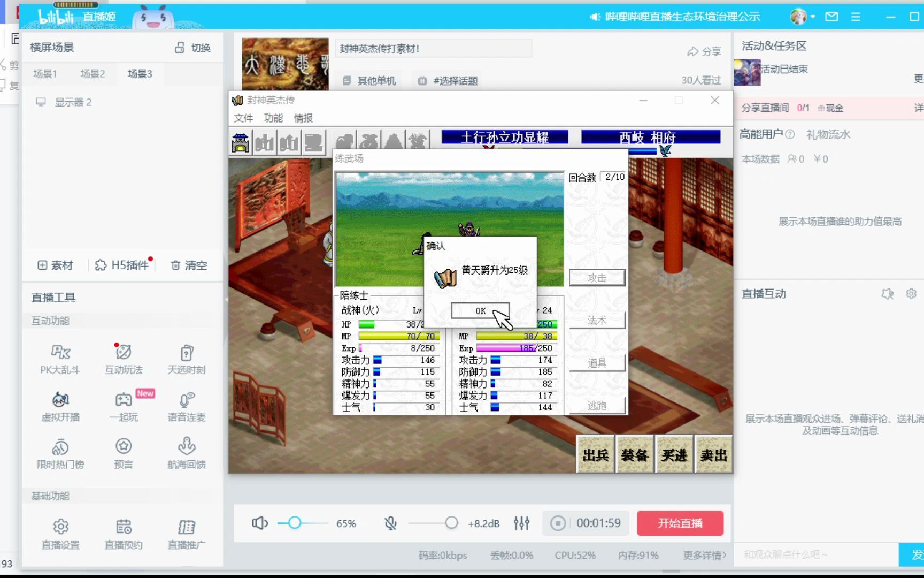
Task: Click 开始直播 button
Action: point(680,523)
